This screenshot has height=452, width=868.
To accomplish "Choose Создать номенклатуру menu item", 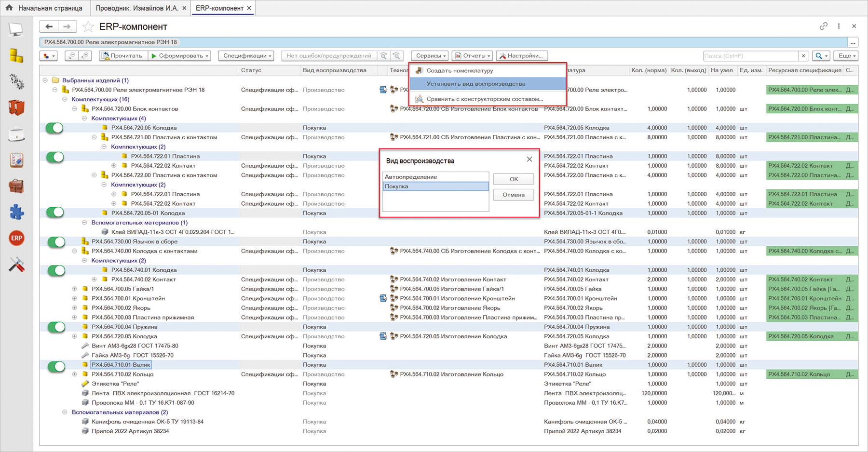I will [488, 70].
